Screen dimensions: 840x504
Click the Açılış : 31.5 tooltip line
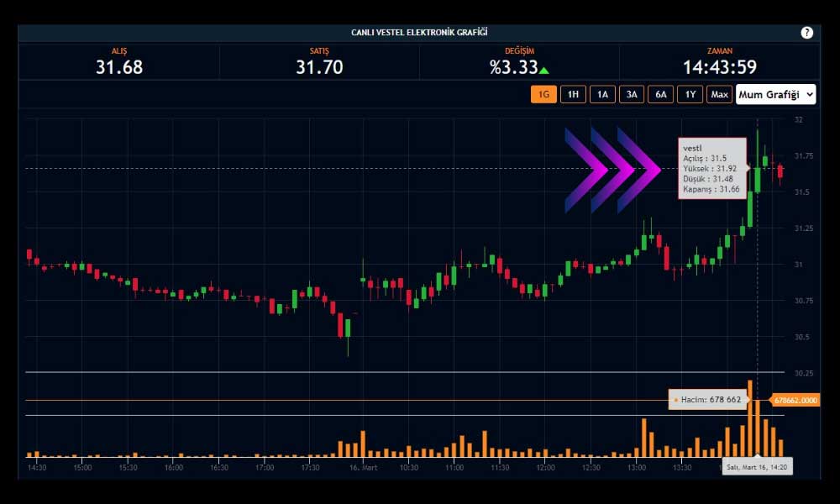[x=705, y=158]
